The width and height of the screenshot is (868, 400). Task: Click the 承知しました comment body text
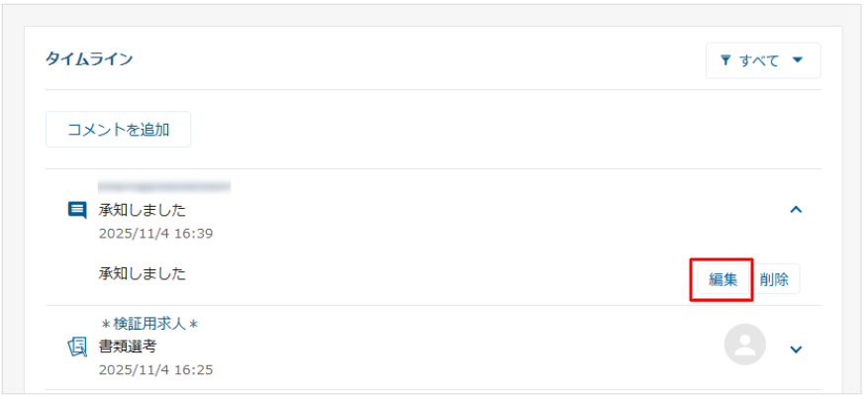142,273
